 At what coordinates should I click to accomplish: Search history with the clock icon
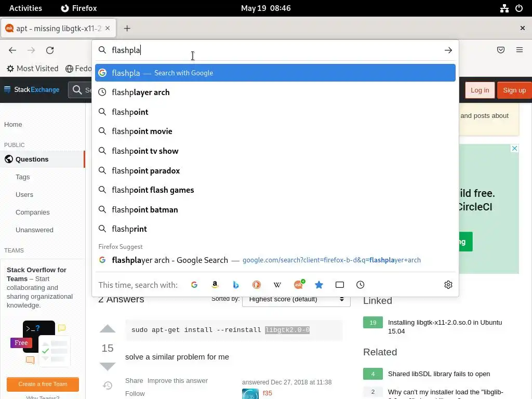click(x=361, y=285)
